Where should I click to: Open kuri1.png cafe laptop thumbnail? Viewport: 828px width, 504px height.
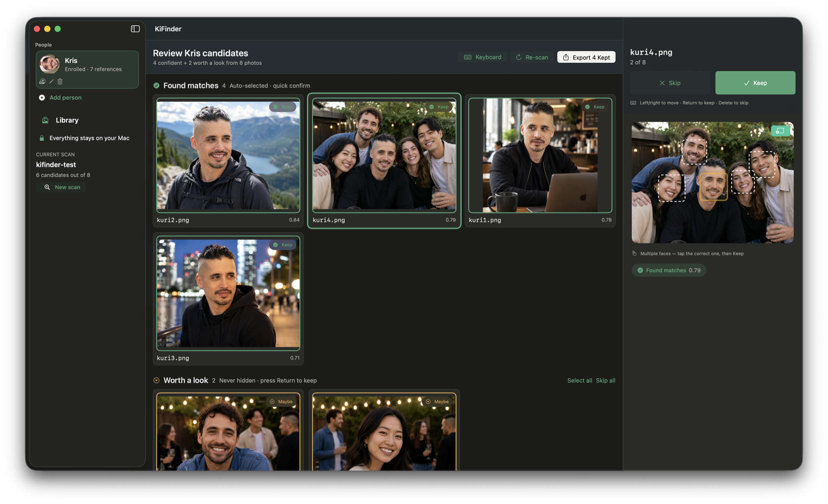click(540, 155)
